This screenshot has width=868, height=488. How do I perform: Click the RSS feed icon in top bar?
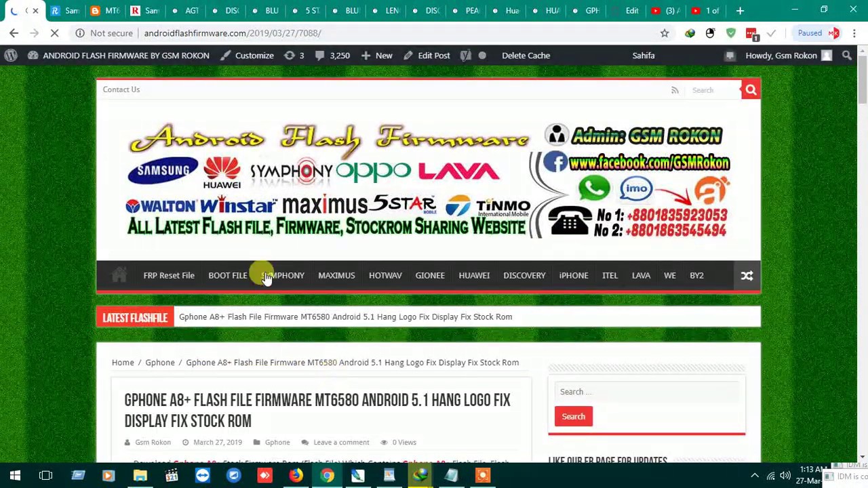coord(675,90)
